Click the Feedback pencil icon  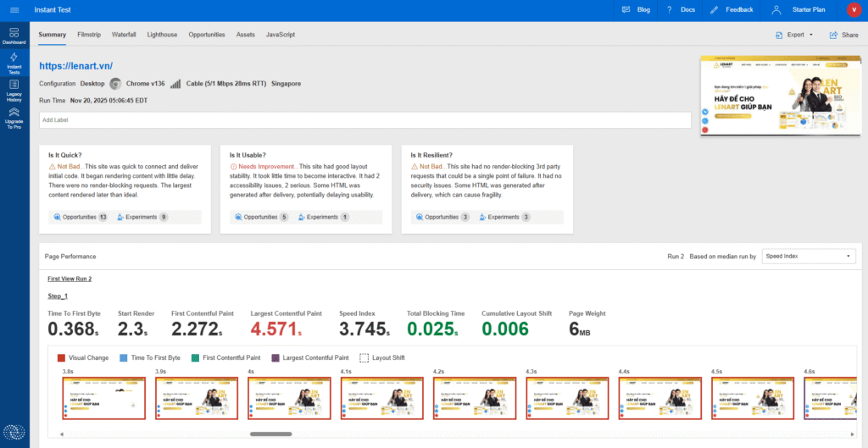click(x=714, y=10)
